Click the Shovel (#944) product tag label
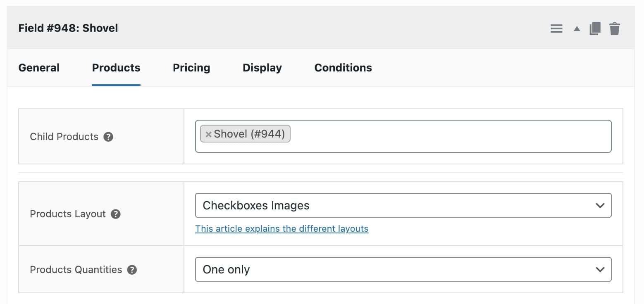The width and height of the screenshot is (644, 304). (x=249, y=134)
